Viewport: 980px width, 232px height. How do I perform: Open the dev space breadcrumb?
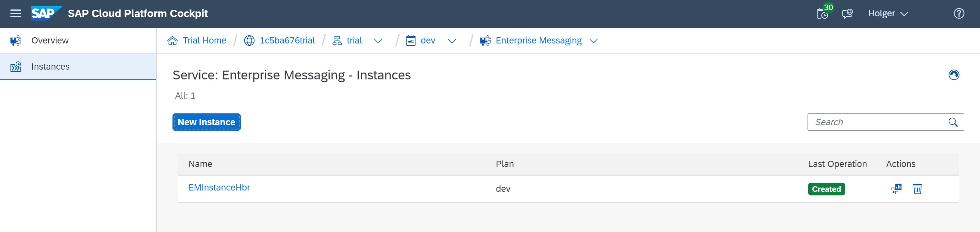click(428, 40)
